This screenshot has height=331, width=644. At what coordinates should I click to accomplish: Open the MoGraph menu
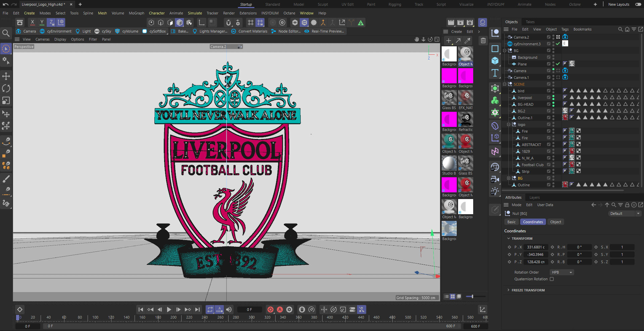[x=136, y=13]
